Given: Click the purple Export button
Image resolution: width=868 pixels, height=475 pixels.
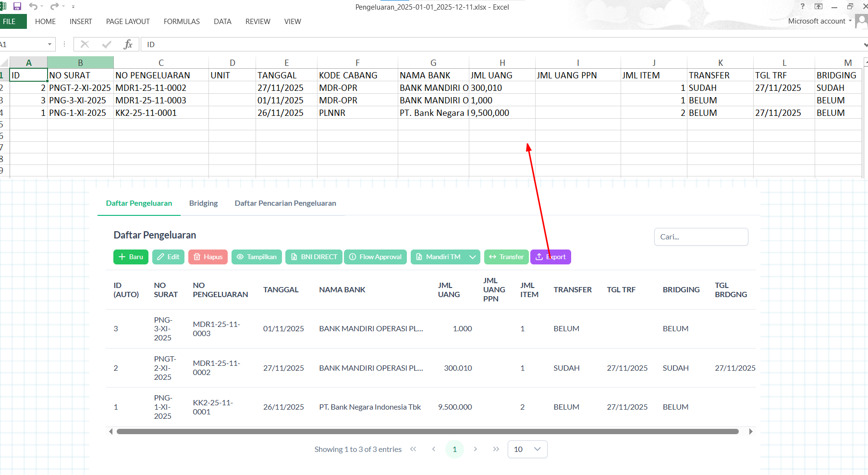Looking at the screenshot, I should point(550,257).
